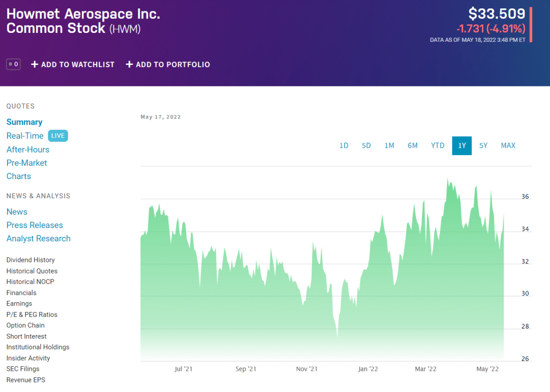Select the 1D chart range
The width and height of the screenshot is (550, 392).
coord(344,146)
